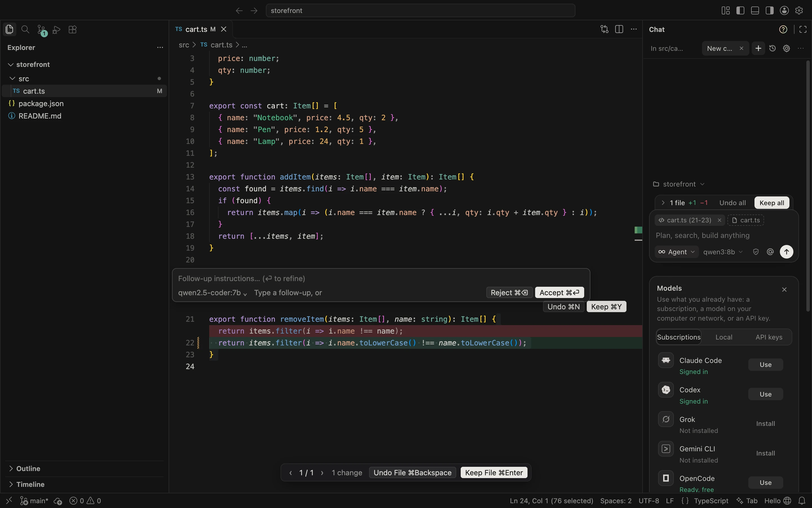Split the editor to the right
The image size is (812, 508).
(619, 29)
